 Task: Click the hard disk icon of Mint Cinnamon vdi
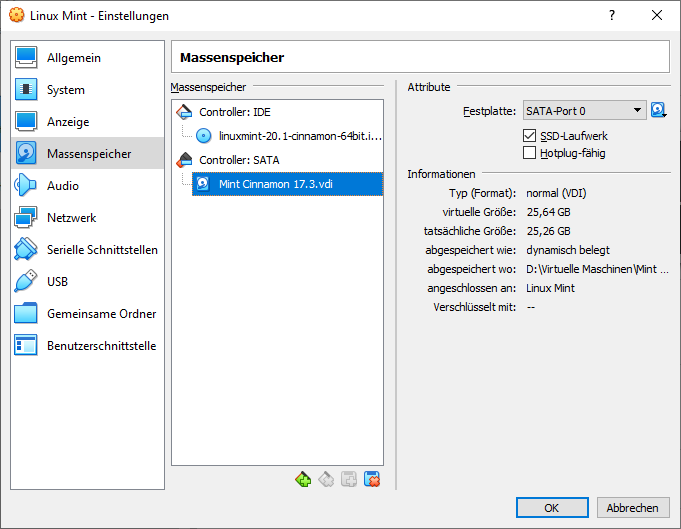(x=203, y=184)
